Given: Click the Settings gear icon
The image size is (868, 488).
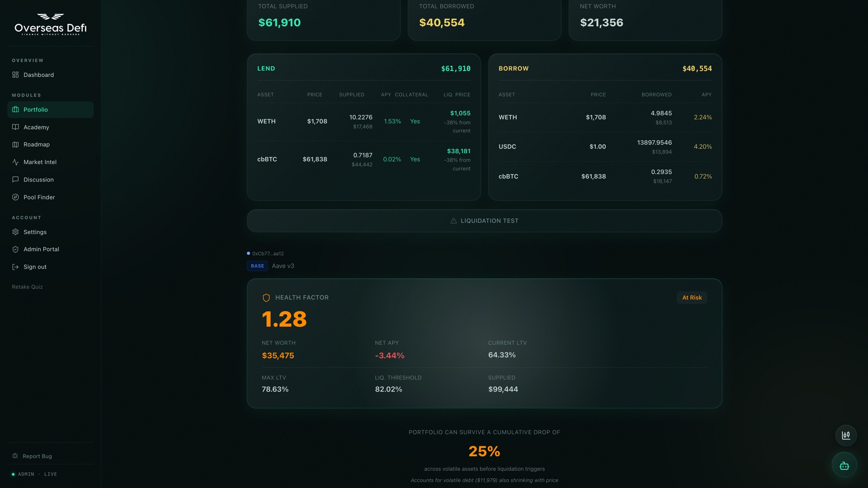Looking at the screenshot, I should (x=15, y=232).
